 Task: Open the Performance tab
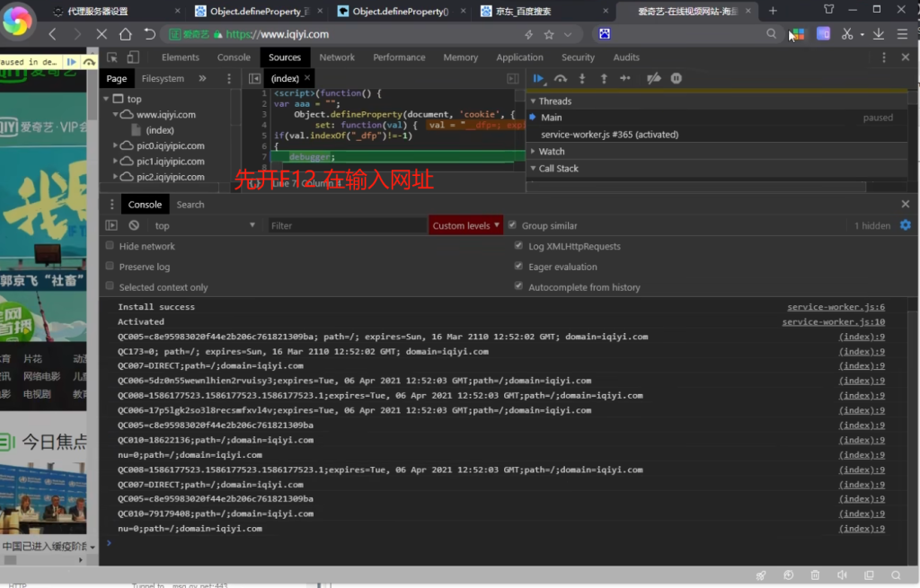click(x=399, y=57)
